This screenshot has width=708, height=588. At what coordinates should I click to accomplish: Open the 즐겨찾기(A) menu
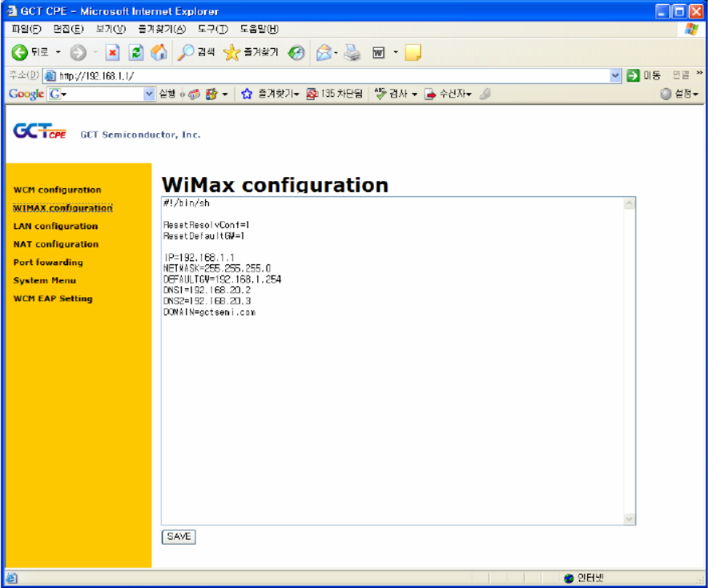(x=162, y=29)
